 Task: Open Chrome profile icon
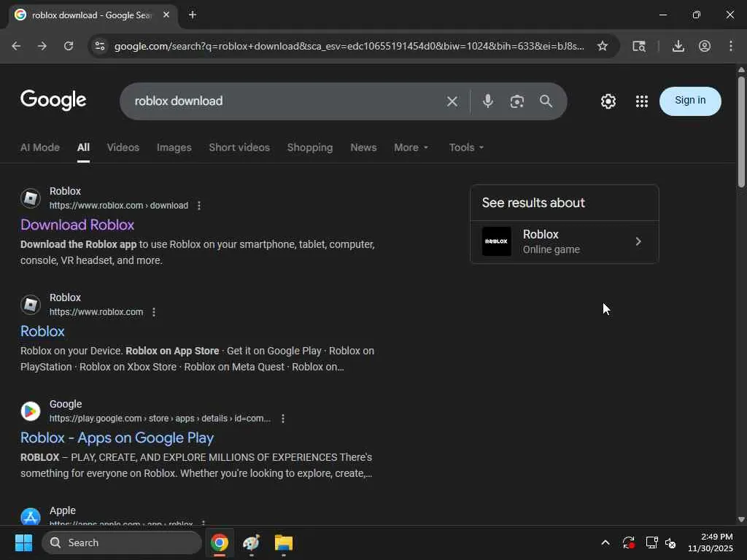click(705, 46)
